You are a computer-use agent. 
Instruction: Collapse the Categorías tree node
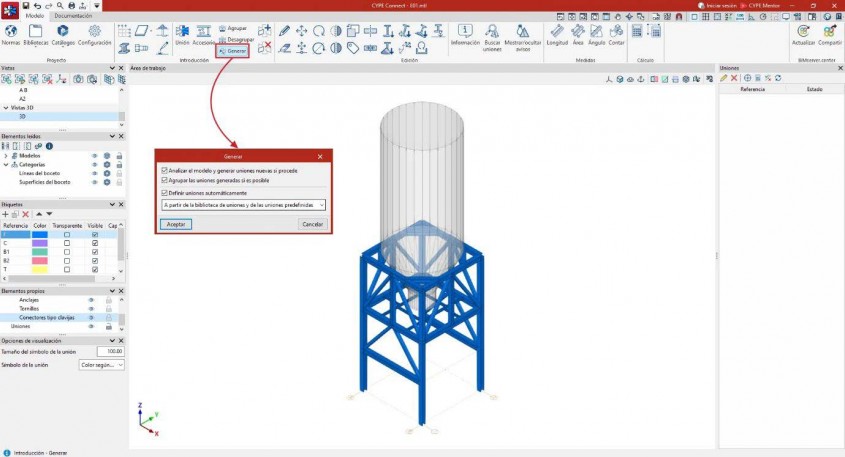pos(6,164)
